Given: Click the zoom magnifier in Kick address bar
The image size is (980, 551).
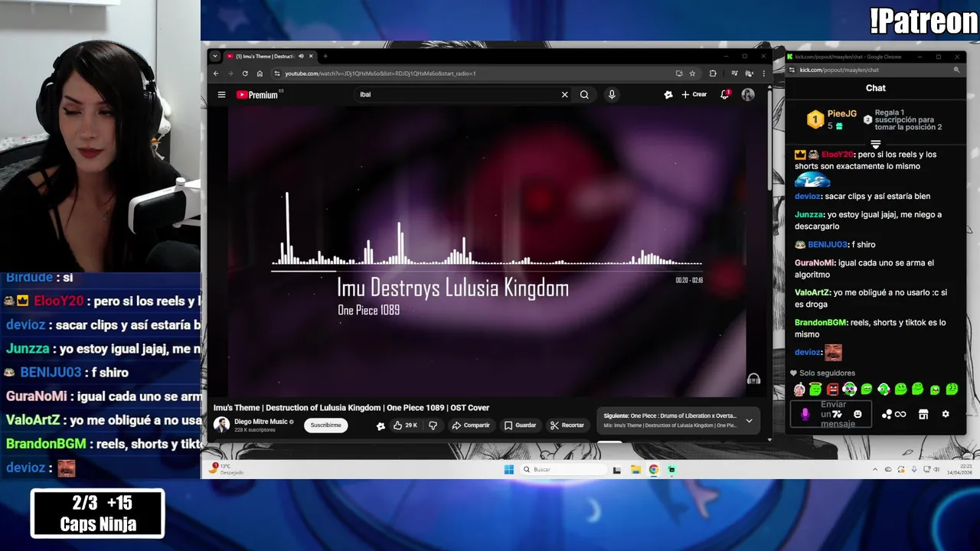Looking at the screenshot, I should (956, 70).
